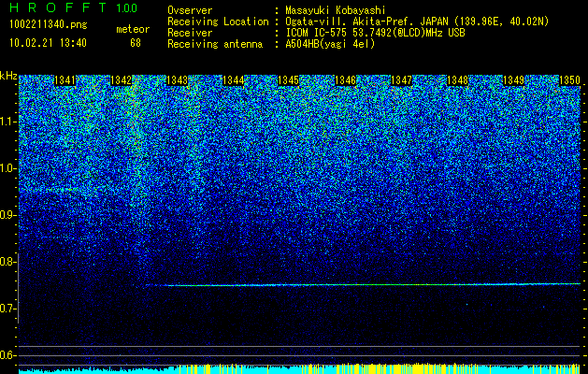
Task: Click the meteor count 68
Action: (x=136, y=43)
